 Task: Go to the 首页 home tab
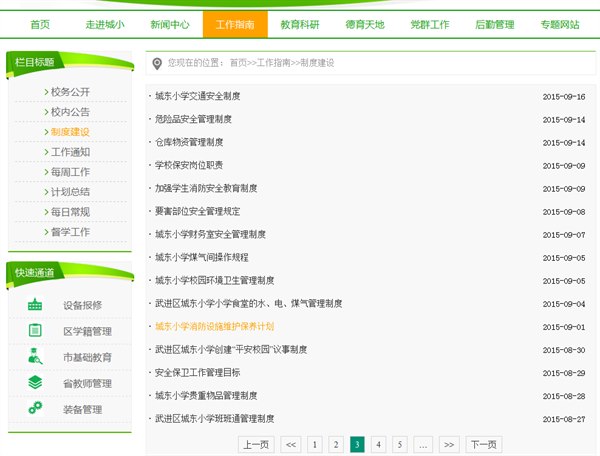tap(40, 24)
